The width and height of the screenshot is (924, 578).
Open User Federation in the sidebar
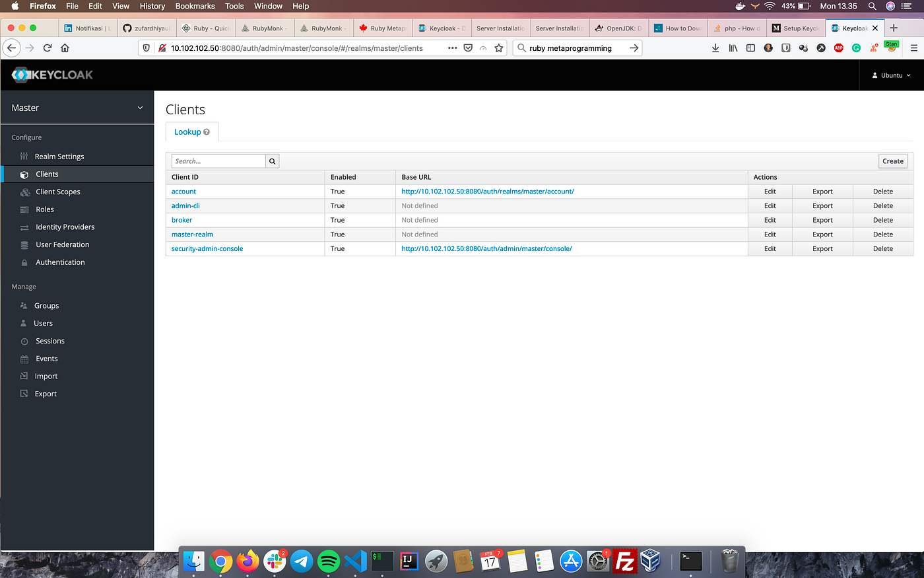click(63, 244)
